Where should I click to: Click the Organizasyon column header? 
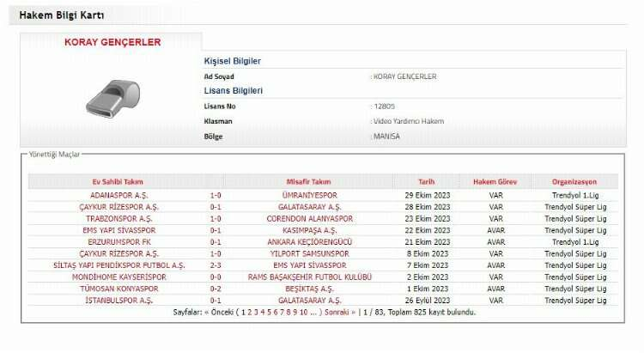(574, 182)
